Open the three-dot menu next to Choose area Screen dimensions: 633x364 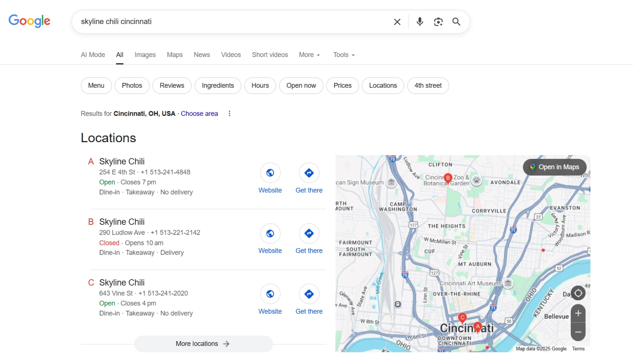pos(230,113)
